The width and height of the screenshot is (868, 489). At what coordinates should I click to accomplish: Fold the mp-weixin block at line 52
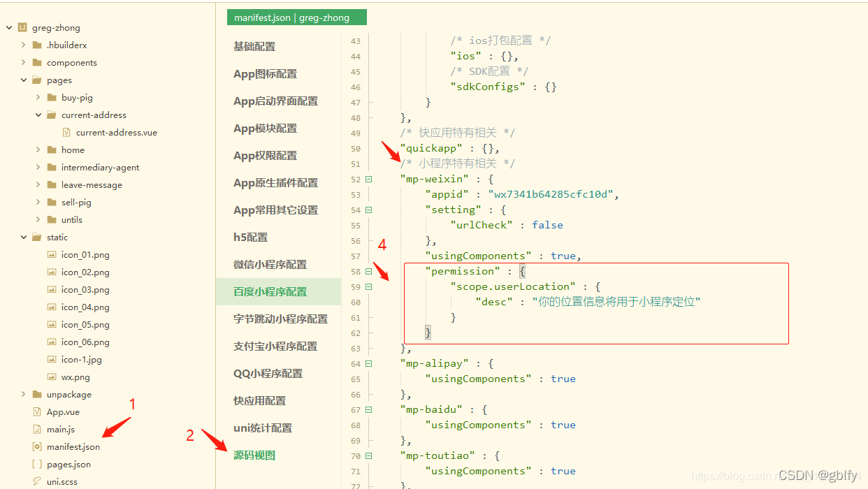pos(369,179)
